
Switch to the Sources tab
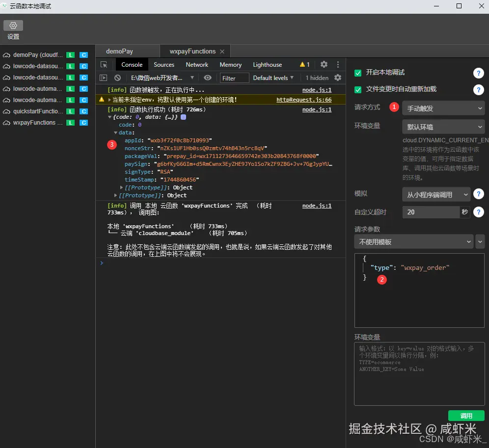(x=163, y=65)
